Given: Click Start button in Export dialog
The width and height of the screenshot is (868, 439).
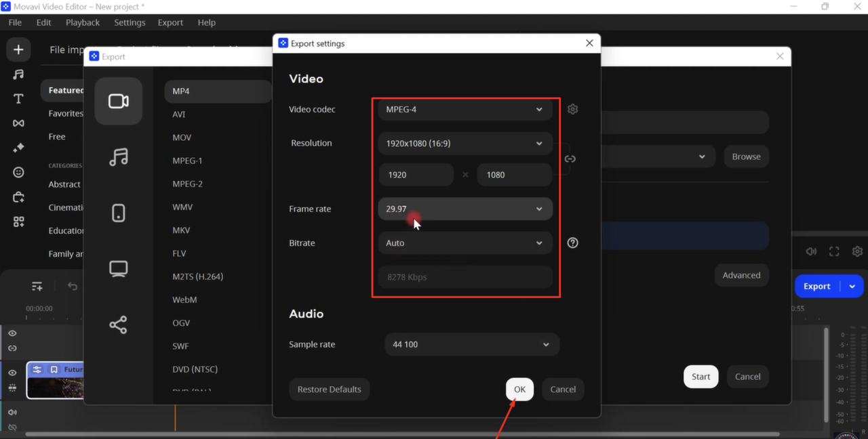Looking at the screenshot, I should (x=701, y=377).
